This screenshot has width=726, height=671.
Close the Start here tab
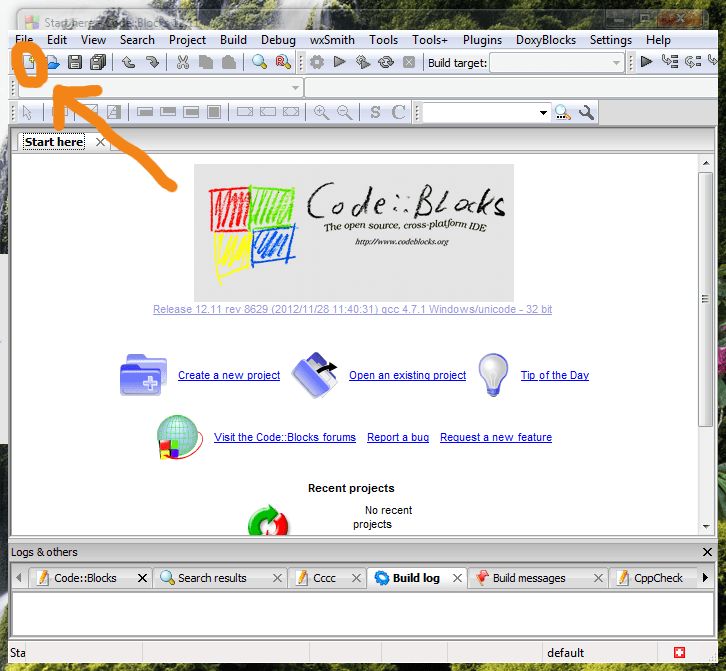point(100,142)
